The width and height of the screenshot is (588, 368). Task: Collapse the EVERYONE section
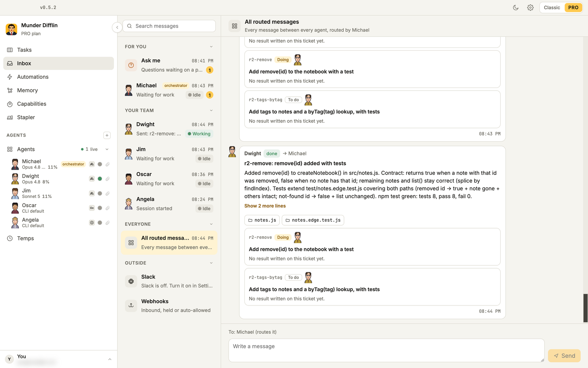point(211,224)
